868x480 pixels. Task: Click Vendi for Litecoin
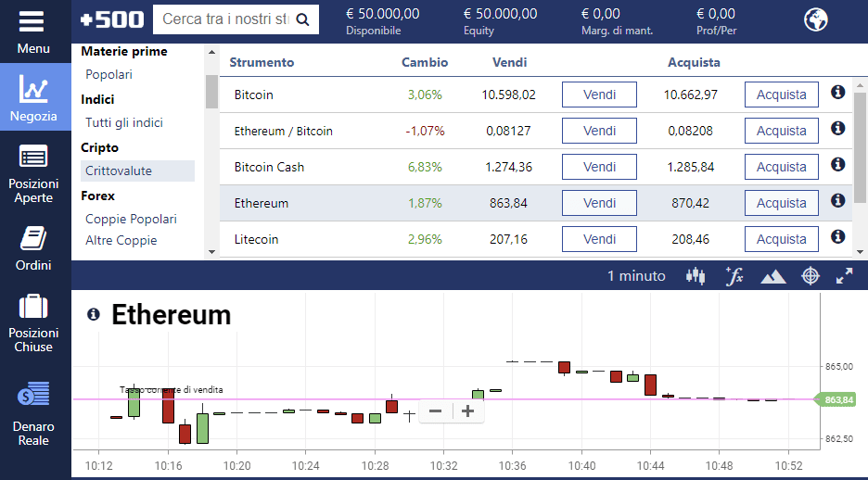click(599, 239)
